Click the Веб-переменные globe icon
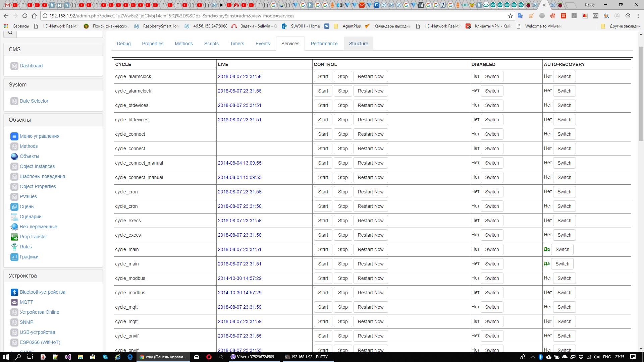The image size is (644, 362). pos(14,227)
